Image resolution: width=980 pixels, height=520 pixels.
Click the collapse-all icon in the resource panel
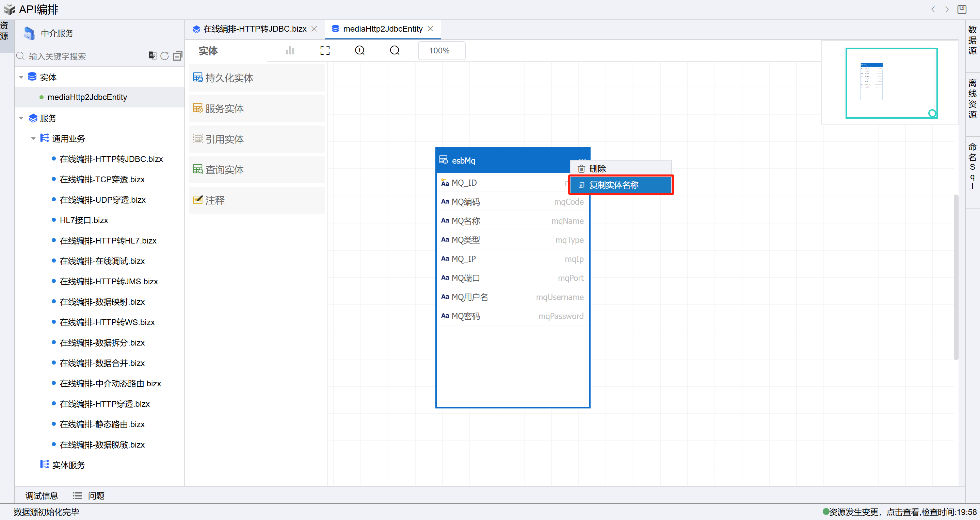point(177,56)
